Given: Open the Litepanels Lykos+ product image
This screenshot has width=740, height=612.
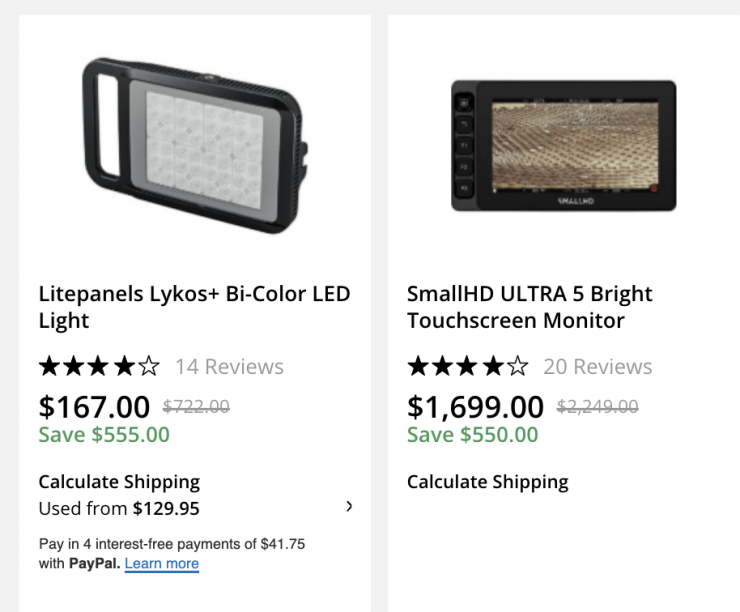Looking at the screenshot, I should 194,144.
